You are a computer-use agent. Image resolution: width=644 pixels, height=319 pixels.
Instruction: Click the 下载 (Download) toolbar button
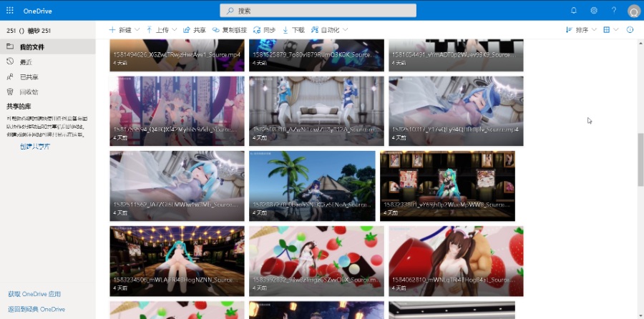(293, 30)
